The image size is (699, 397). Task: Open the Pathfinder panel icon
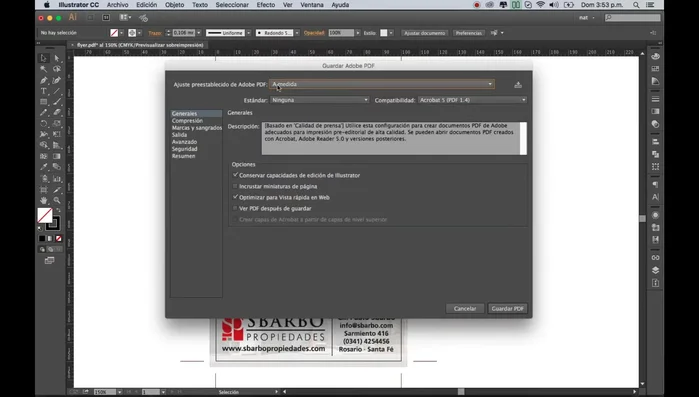[655, 154]
